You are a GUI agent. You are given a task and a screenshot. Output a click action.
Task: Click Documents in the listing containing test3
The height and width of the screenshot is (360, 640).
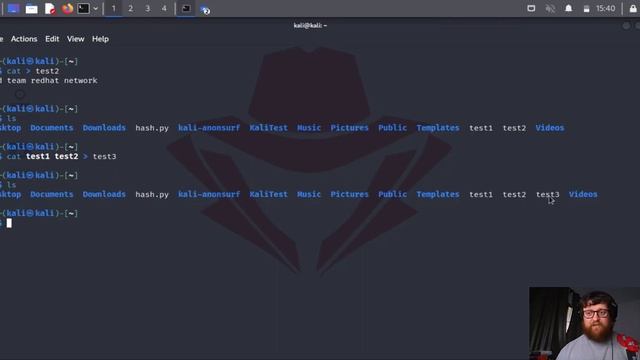52,194
